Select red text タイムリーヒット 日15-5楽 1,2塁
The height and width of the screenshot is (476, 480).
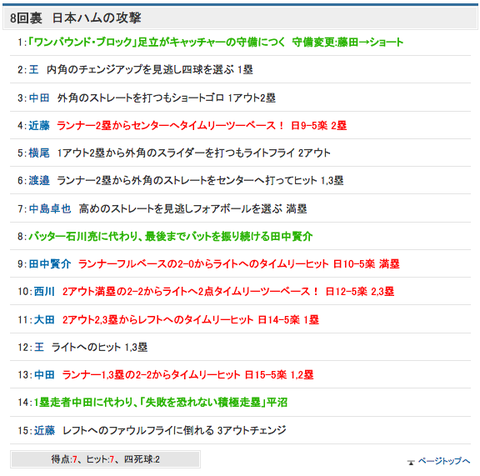coord(188,375)
